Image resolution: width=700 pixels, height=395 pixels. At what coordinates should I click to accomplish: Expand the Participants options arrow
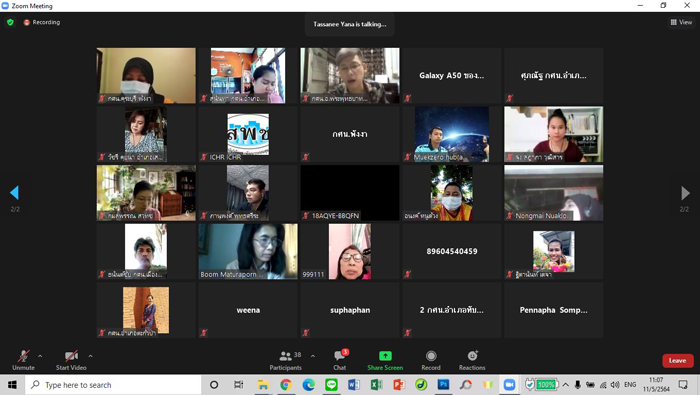pos(313,356)
